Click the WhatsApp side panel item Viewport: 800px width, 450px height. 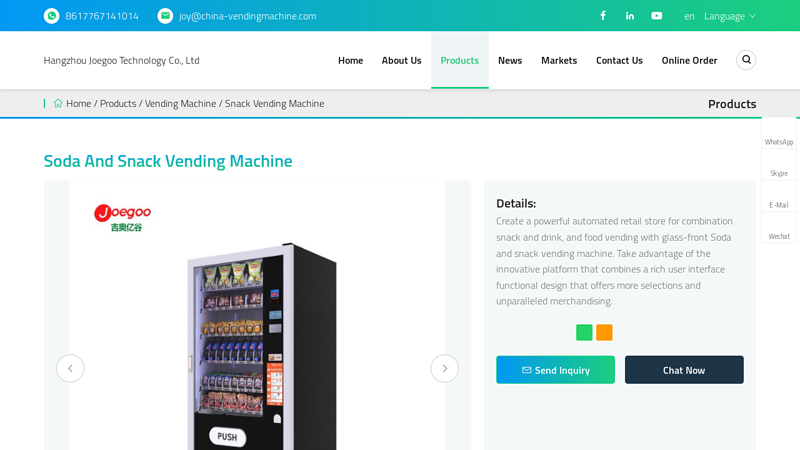click(x=779, y=134)
